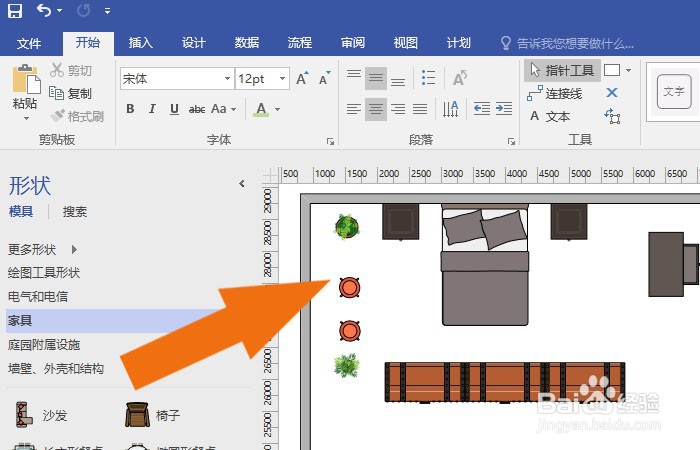This screenshot has width=700, height=450.
Task: Toggle align text left
Action: pyautogui.click(x=354, y=109)
